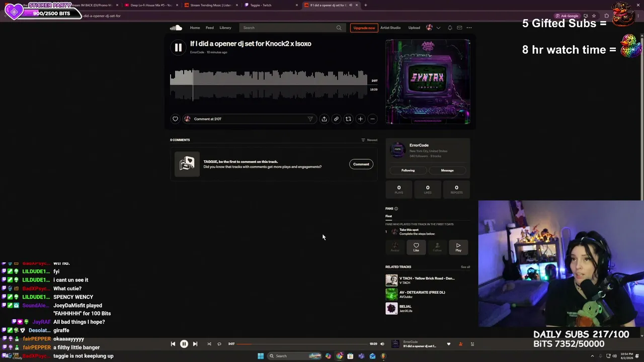This screenshot has width=644, height=362.
Task: Toggle repeat in the bottom player
Action: (x=219, y=344)
